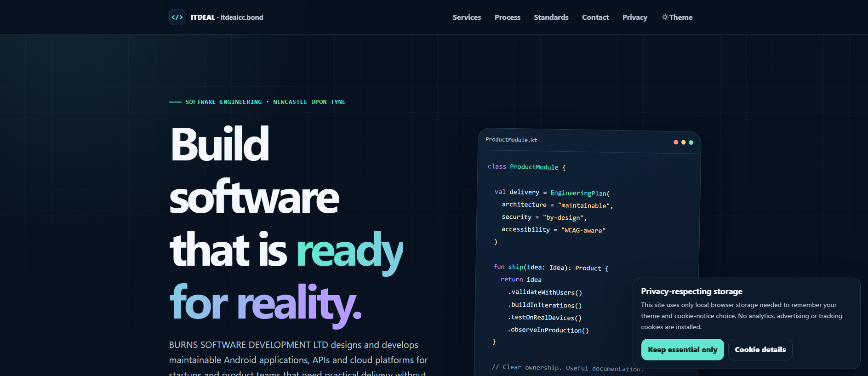Open the Process nav link
This screenshot has height=376, width=868.
pyautogui.click(x=508, y=17)
